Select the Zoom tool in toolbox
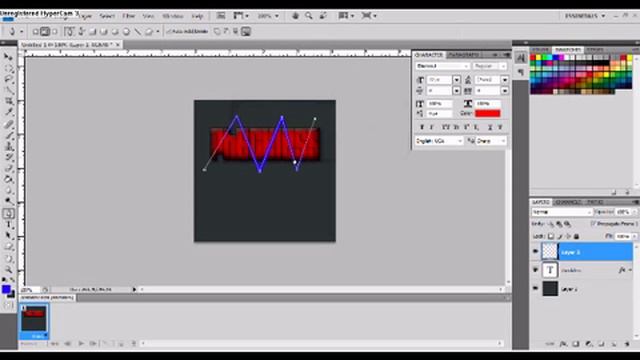The height and width of the screenshot is (360, 640). (9, 269)
